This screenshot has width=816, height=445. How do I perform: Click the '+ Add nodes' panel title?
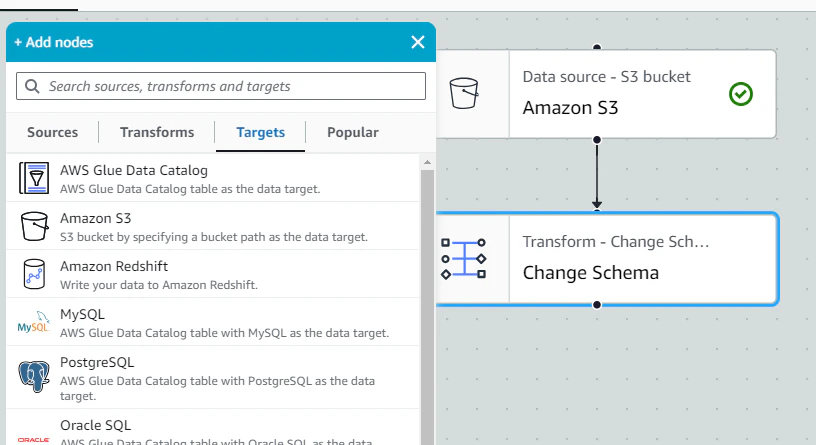pyautogui.click(x=54, y=42)
